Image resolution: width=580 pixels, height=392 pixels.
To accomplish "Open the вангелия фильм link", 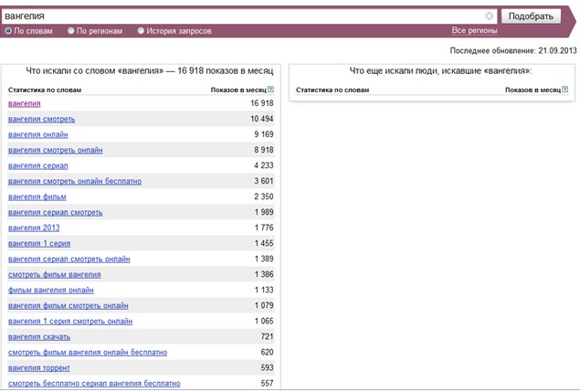I will click(37, 197).
